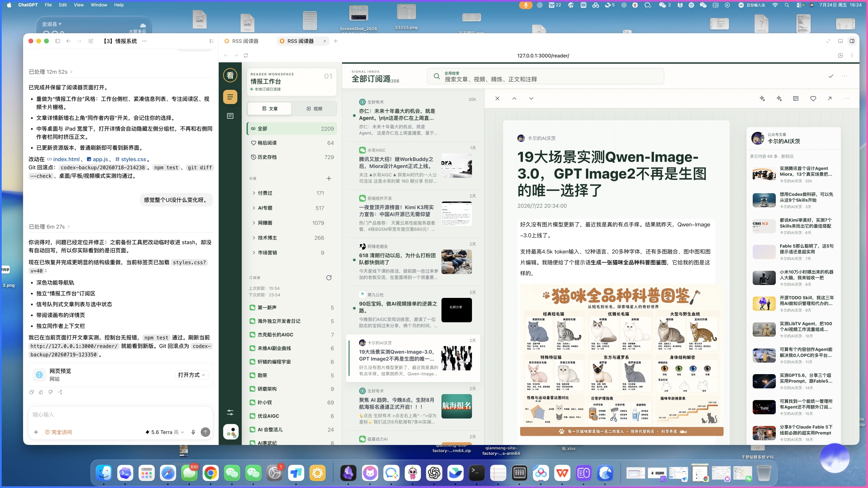Click the microphone dictation icon in chat input
This screenshot has width=868, height=488.
coord(193,432)
